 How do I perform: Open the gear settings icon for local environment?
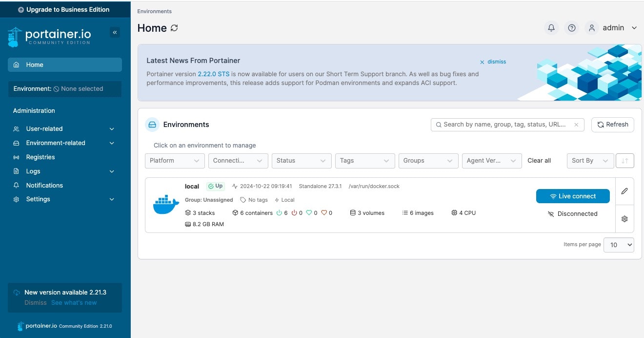624,219
